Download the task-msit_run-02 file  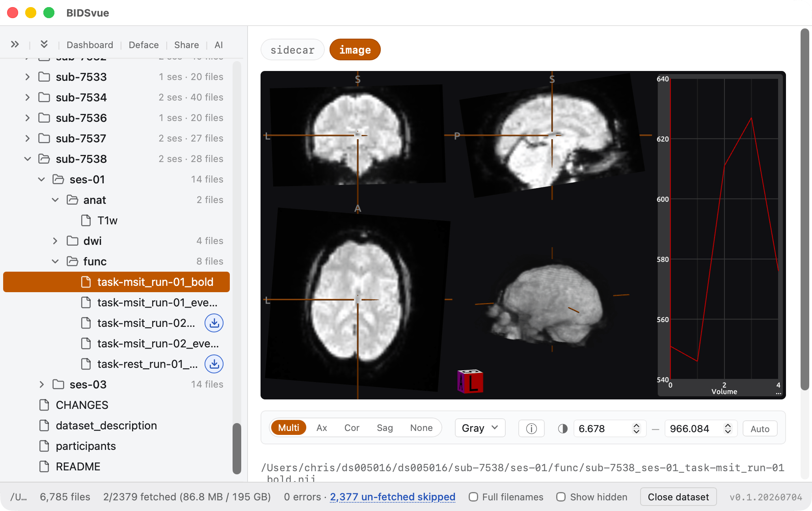click(x=214, y=323)
